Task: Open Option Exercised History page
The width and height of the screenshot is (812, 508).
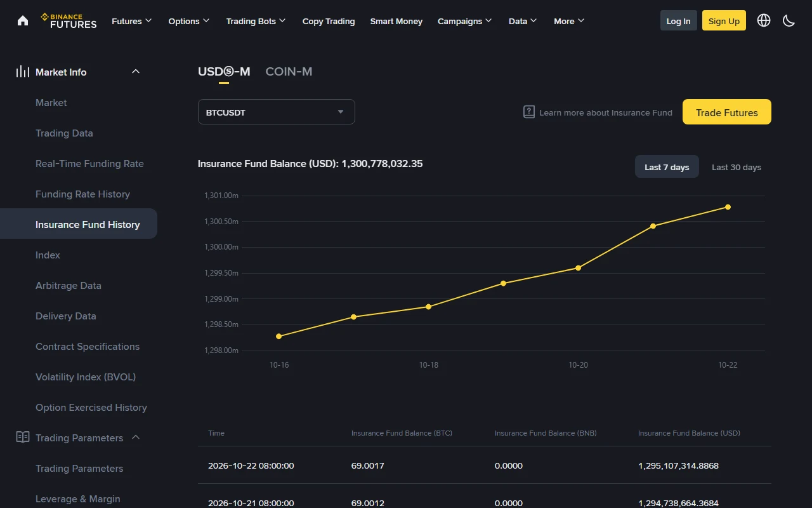Action: [91, 407]
